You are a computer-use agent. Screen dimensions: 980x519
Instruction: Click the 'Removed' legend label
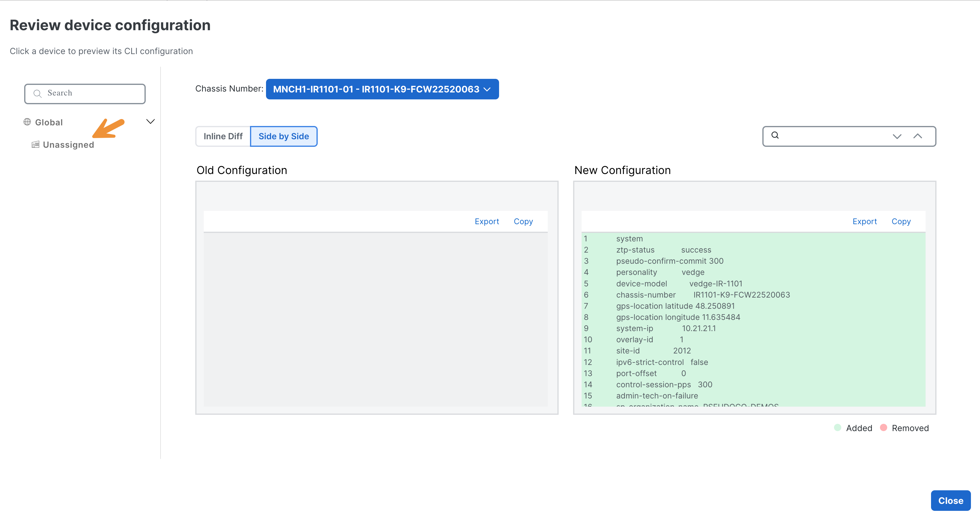click(x=910, y=428)
